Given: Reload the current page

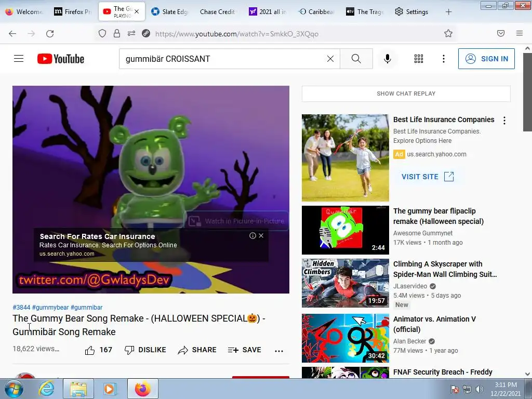Looking at the screenshot, I should pos(50,33).
